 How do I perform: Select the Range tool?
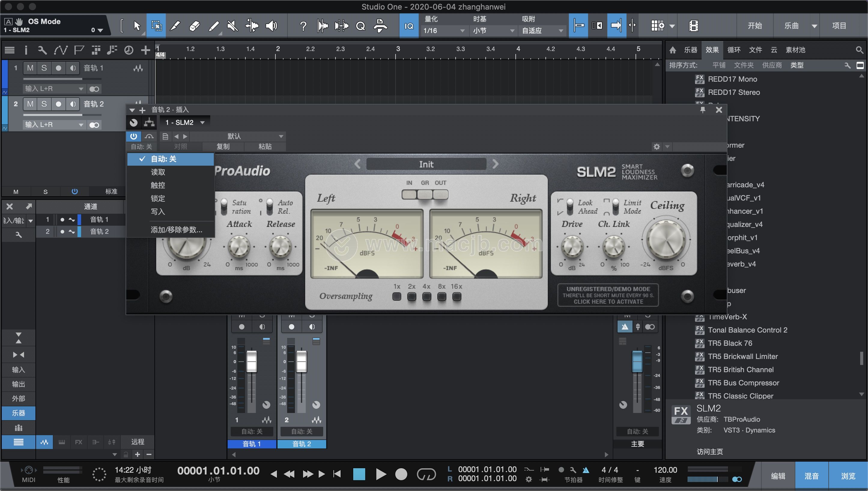[156, 26]
